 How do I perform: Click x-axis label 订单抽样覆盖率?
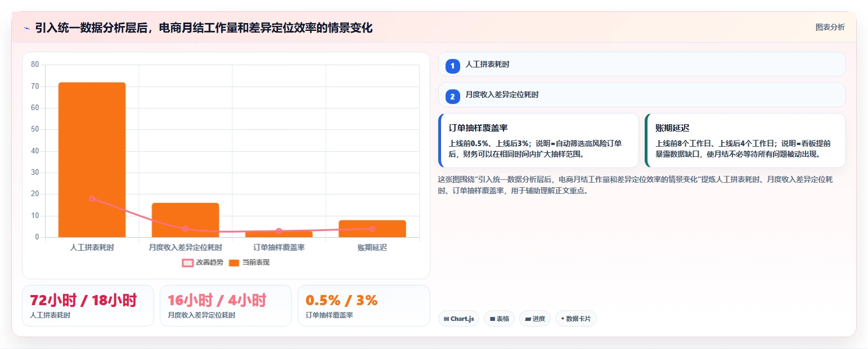[278, 247]
